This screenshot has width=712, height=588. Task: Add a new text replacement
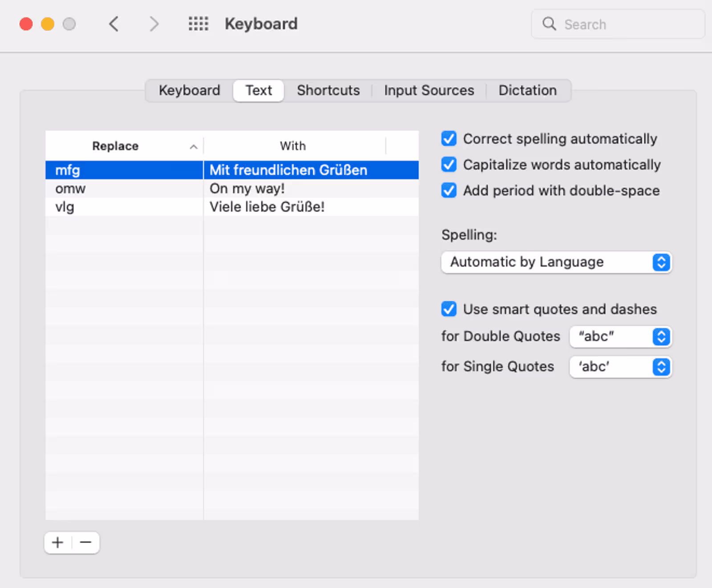tap(58, 542)
